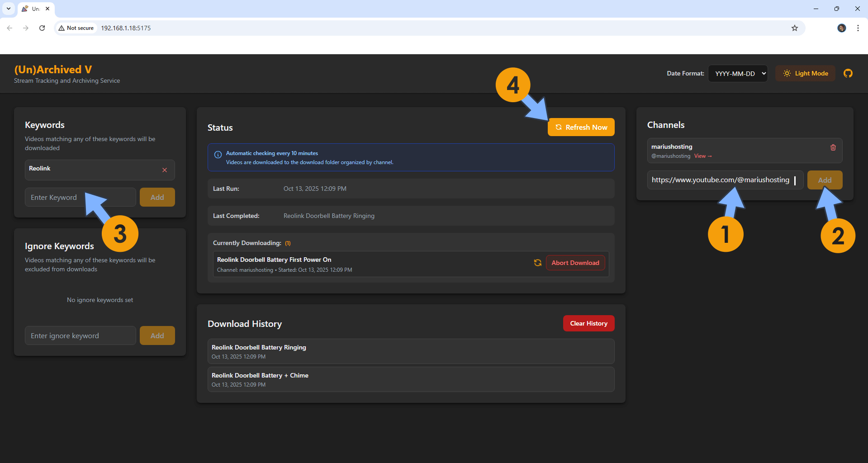Click the spinning sync icon beside Abort Download
The width and height of the screenshot is (868, 463).
click(x=537, y=263)
